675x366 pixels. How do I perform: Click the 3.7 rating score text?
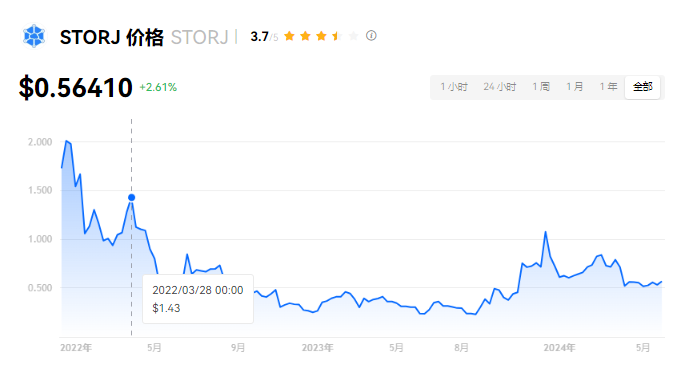[x=260, y=37]
